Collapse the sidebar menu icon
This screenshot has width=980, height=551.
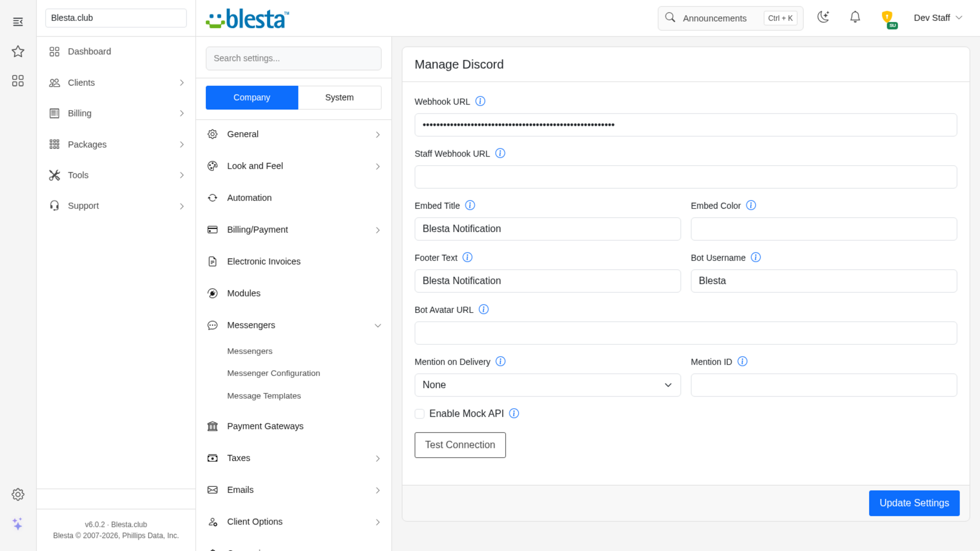tap(18, 21)
